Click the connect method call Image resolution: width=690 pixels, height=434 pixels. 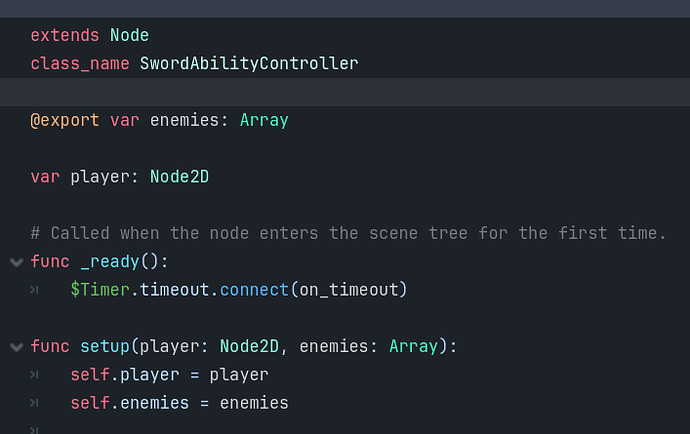coord(254,290)
